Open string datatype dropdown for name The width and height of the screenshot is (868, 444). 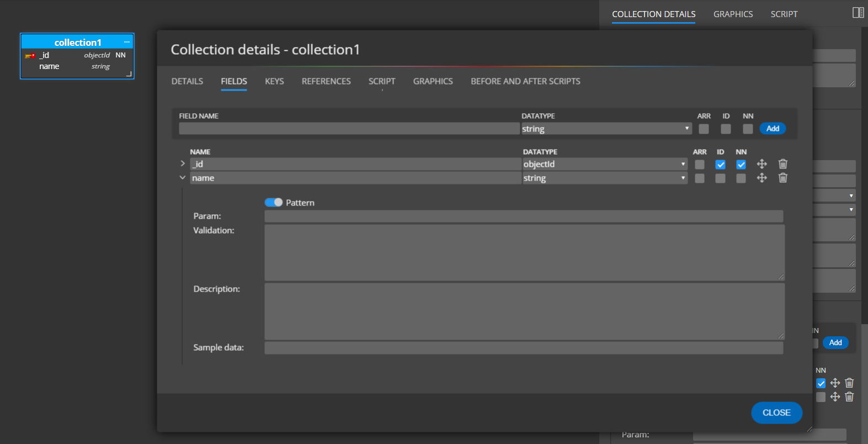click(x=605, y=178)
